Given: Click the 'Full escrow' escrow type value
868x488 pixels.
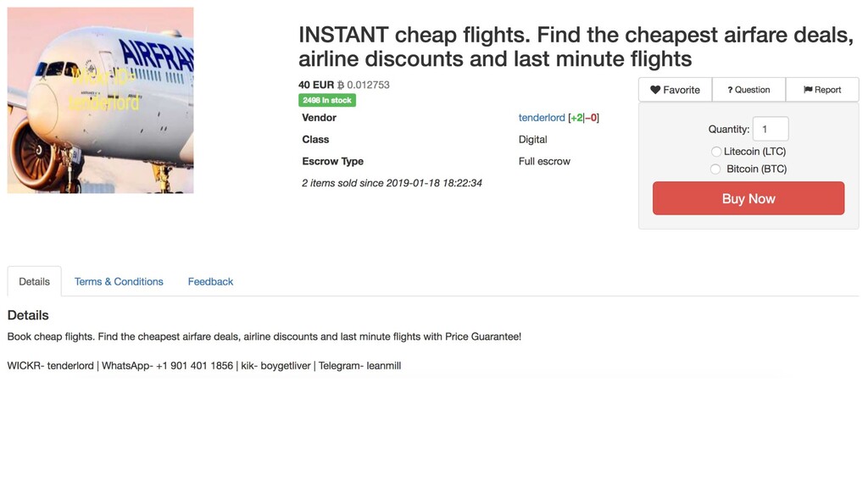Looking at the screenshot, I should click(544, 161).
